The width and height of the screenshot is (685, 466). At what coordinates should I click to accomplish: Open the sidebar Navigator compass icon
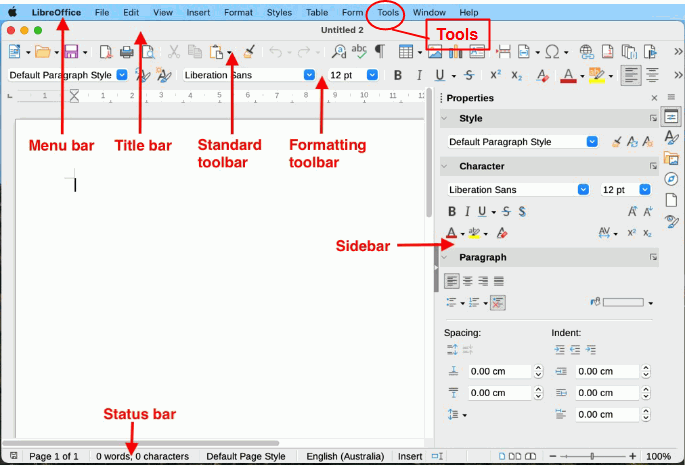[x=671, y=179]
